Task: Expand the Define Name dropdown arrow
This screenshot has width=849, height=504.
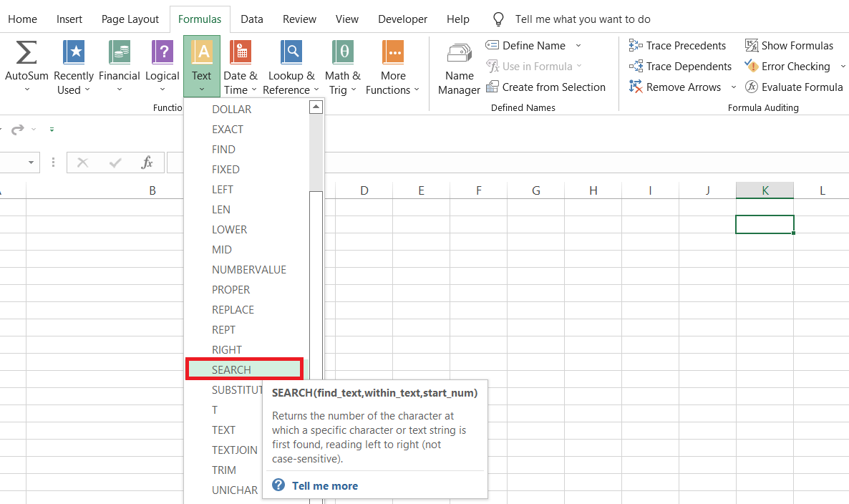Action: [x=578, y=46]
